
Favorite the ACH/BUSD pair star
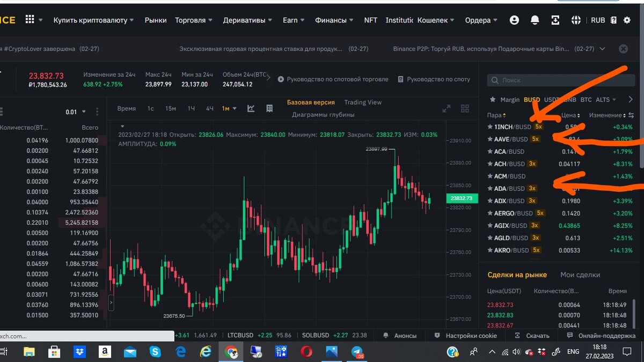490,164
